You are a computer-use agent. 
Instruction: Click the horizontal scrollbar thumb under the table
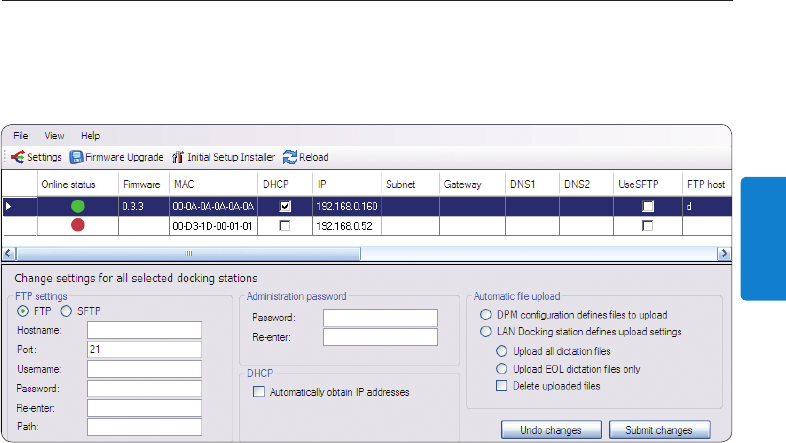(187, 254)
